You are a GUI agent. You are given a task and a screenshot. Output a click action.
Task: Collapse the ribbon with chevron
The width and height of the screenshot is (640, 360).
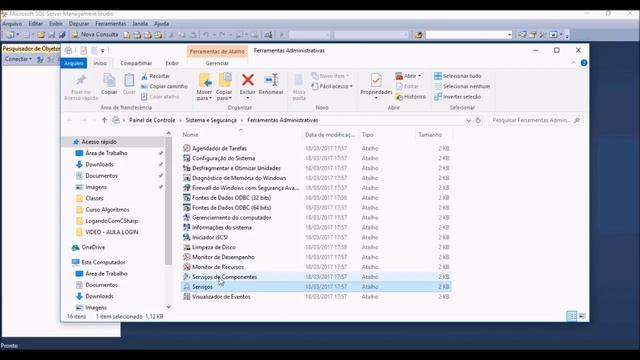(573, 63)
